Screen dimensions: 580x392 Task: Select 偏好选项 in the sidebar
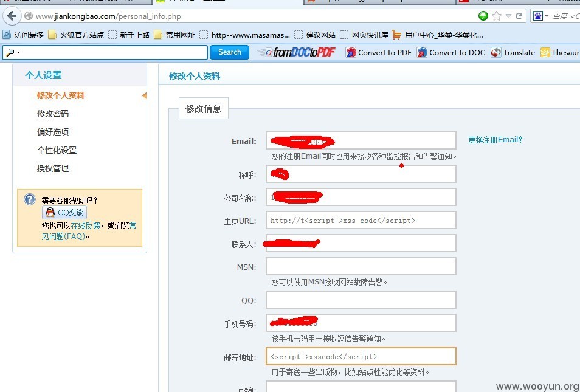tap(53, 132)
